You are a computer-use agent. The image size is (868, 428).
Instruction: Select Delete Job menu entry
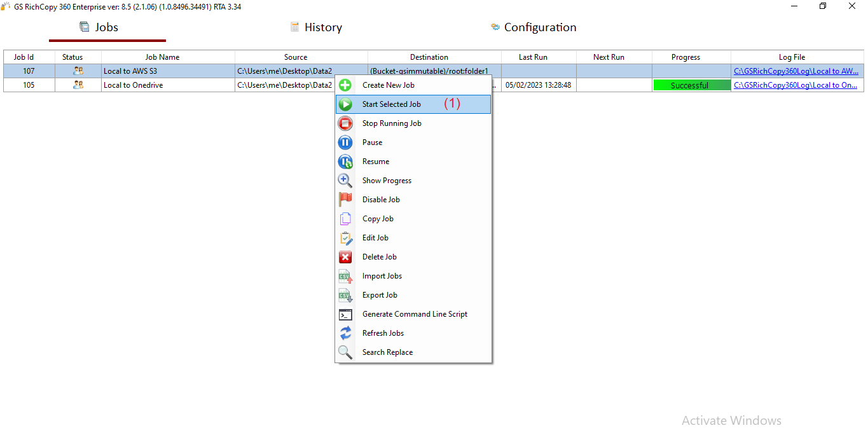point(413,257)
